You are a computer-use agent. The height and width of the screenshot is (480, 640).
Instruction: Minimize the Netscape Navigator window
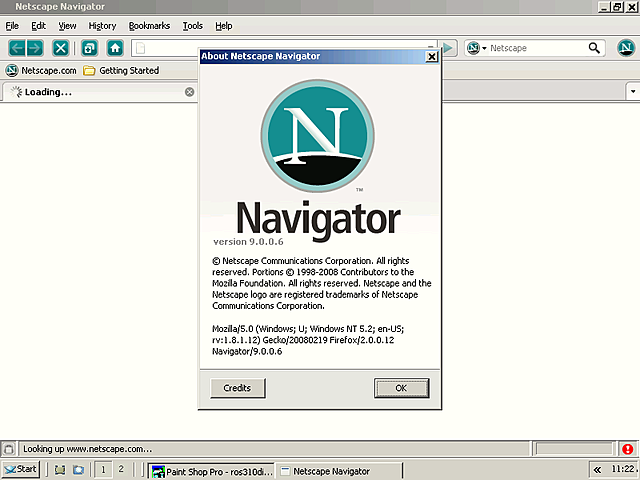[x=604, y=7]
